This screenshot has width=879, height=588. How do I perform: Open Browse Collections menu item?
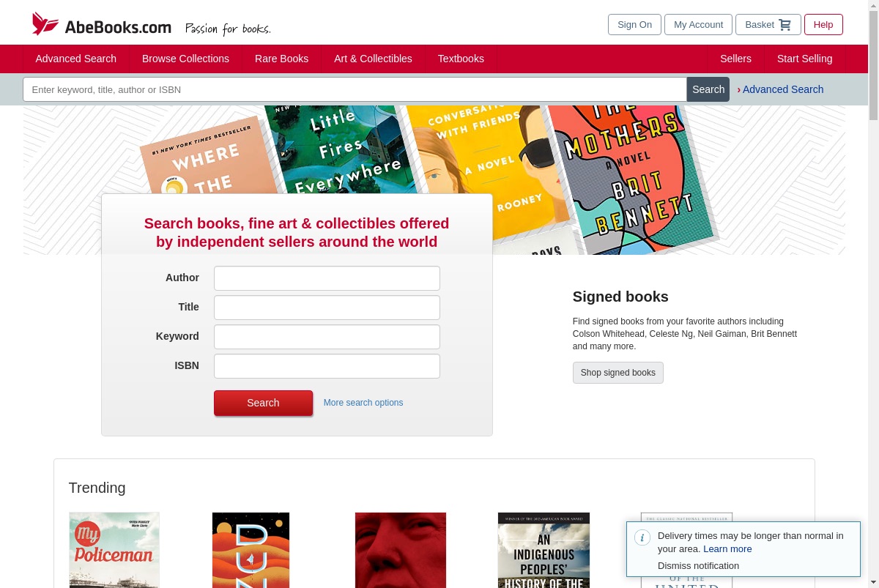click(x=185, y=59)
